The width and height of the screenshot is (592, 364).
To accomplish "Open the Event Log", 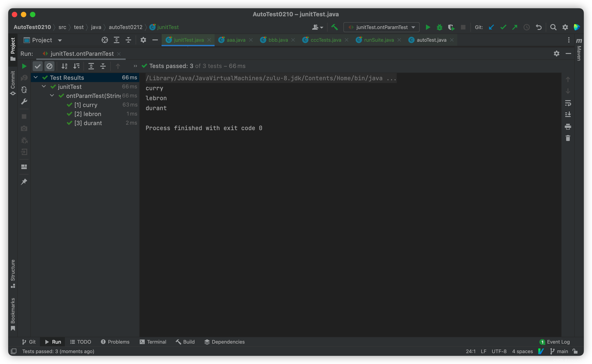I will [554, 342].
